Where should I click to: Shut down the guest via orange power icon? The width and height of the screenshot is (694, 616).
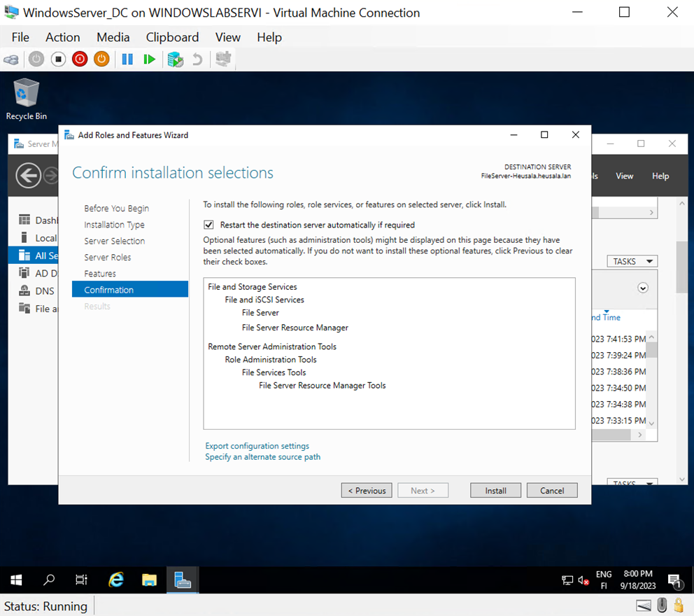(101, 59)
